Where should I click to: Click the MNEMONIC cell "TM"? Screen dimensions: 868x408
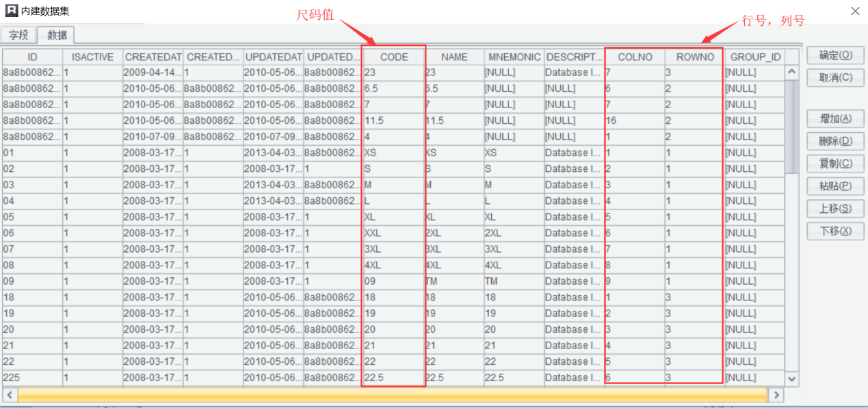pos(514,281)
